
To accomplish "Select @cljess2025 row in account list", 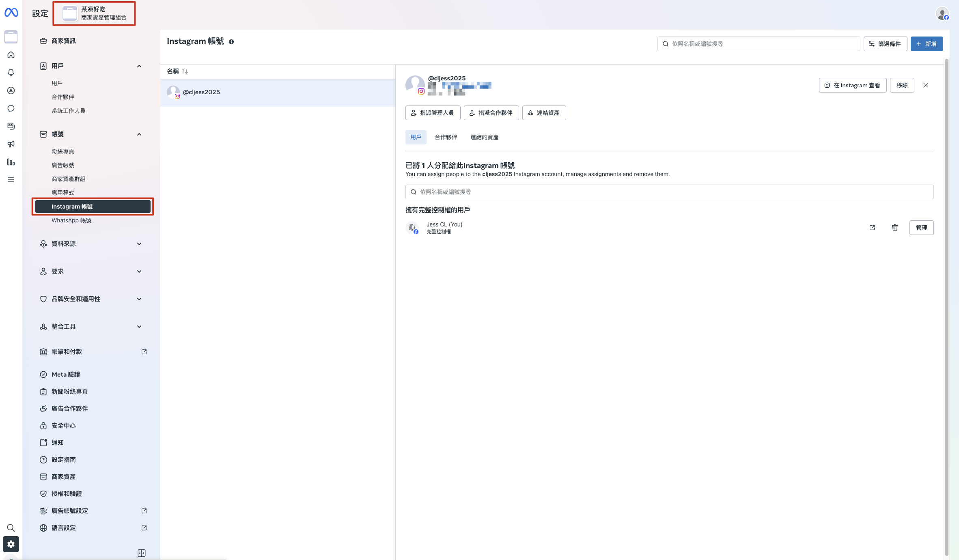I will (278, 93).
